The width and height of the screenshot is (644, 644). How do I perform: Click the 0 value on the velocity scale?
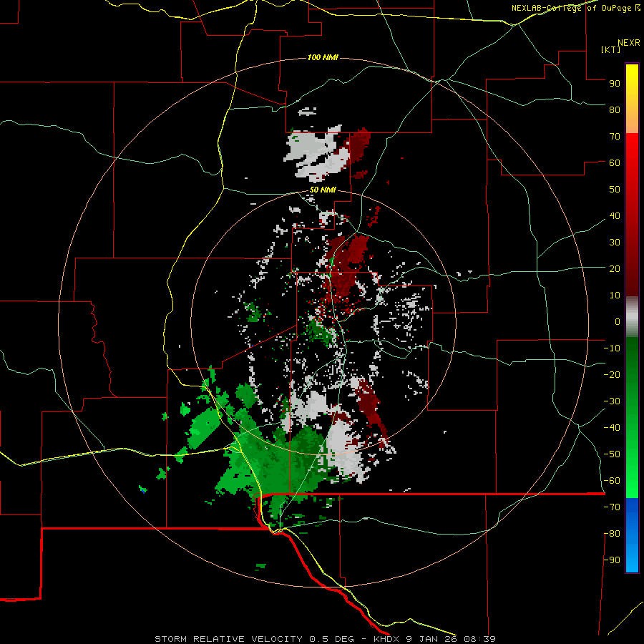[618, 321]
